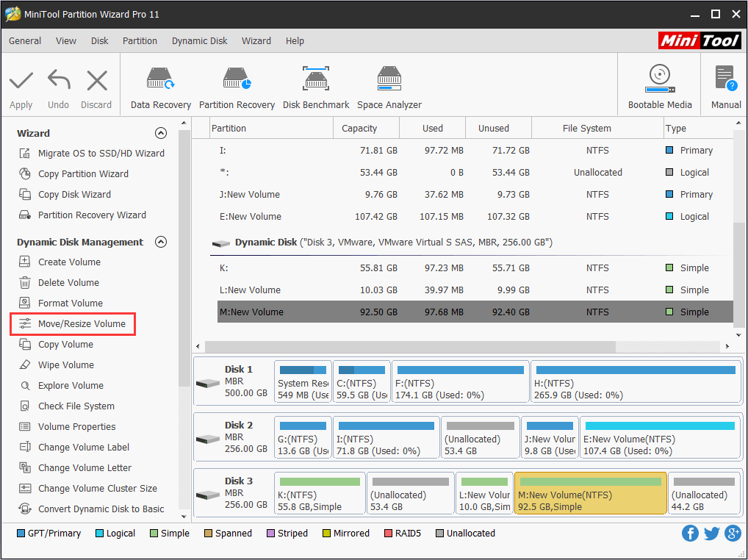Click the Undo arrow icon
748x560 pixels.
[x=59, y=79]
